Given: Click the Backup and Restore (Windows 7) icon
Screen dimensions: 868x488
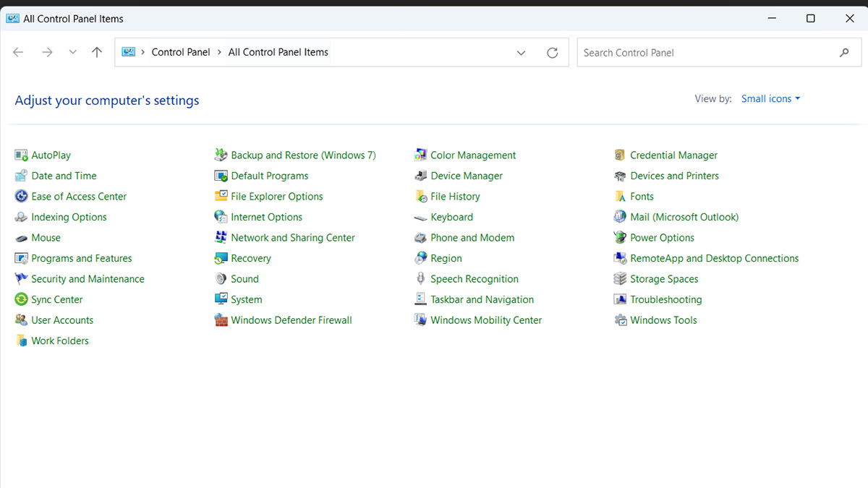Looking at the screenshot, I should click(x=221, y=155).
